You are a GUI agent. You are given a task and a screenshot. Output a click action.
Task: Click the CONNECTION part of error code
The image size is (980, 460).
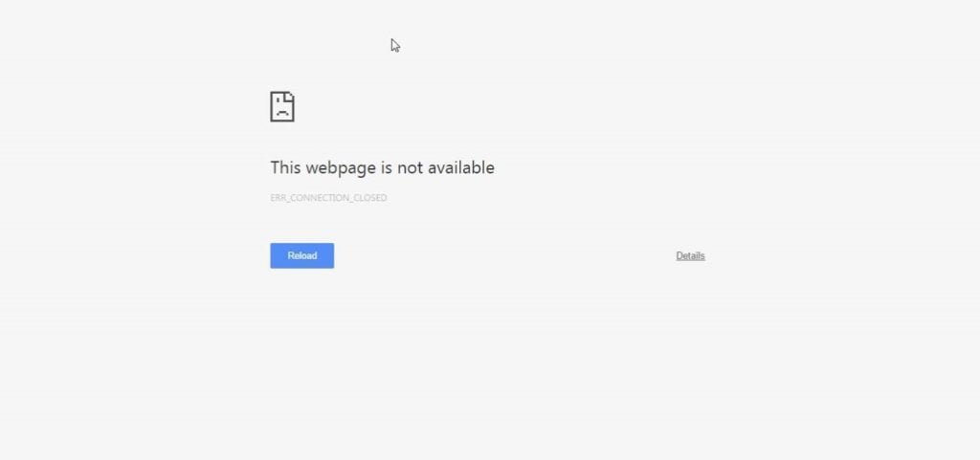[x=319, y=198]
